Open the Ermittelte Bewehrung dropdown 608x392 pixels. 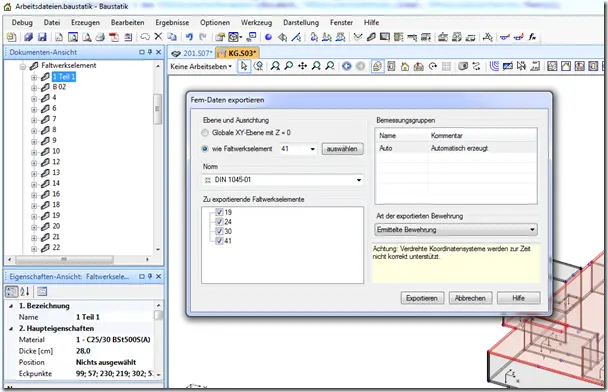click(532, 230)
